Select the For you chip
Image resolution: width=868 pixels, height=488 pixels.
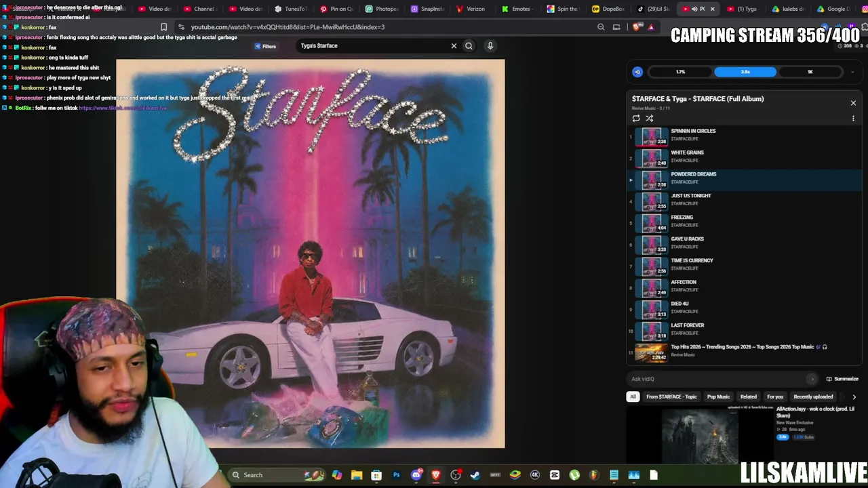point(775,396)
